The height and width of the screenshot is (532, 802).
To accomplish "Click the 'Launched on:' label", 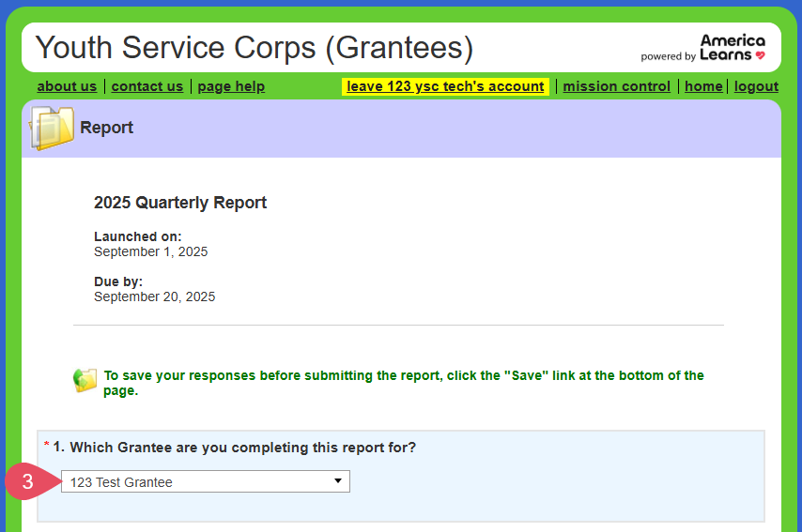I will (x=138, y=236).
